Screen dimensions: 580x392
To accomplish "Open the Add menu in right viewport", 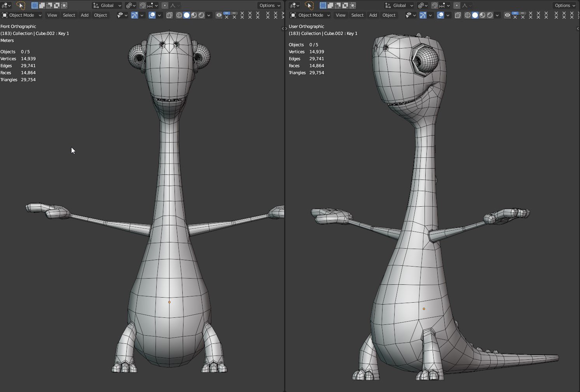I will (x=373, y=15).
